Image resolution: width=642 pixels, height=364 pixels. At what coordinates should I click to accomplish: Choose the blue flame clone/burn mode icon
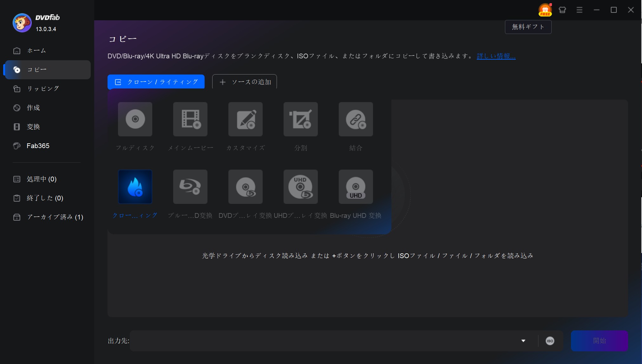135,187
